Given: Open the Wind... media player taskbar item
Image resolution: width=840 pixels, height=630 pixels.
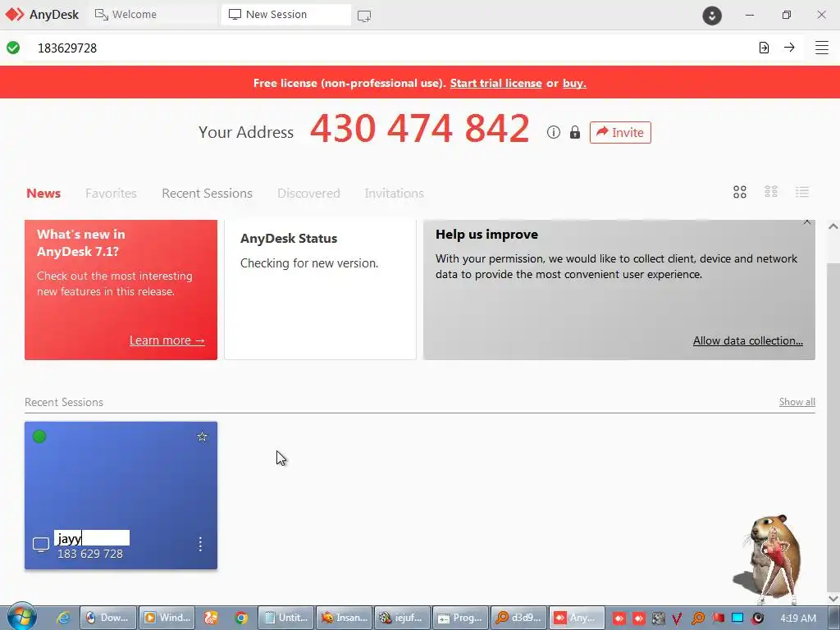Looking at the screenshot, I should click(x=167, y=618).
